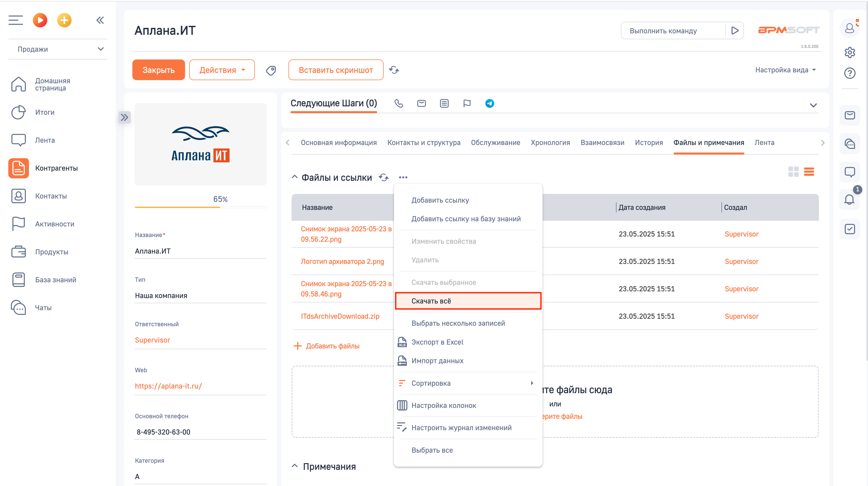Image resolution: width=868 pixels, height=486 pixels.
Task: Click the note list icon in Следующие Шаги
Action: (444, 103)
